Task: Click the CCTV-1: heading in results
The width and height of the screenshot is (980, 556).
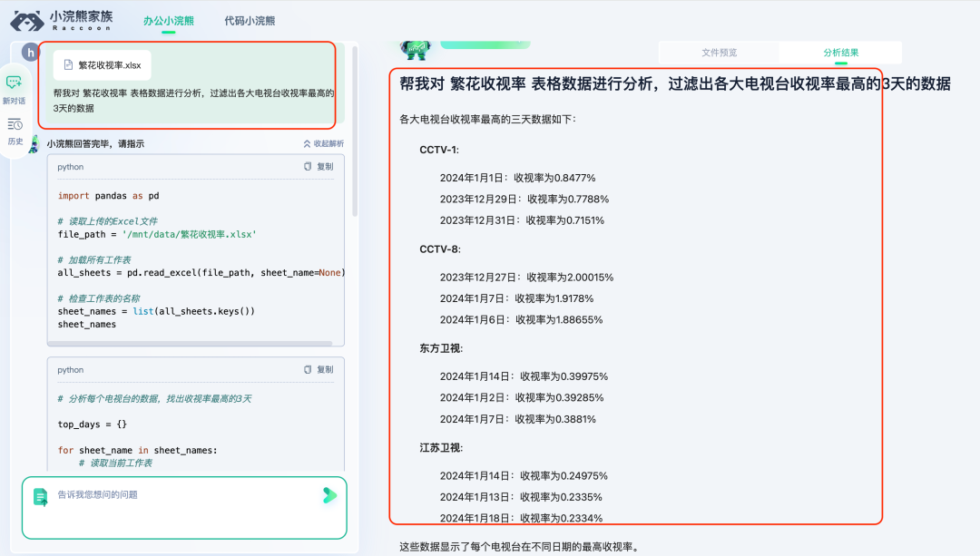Action: tap(439, 150)
